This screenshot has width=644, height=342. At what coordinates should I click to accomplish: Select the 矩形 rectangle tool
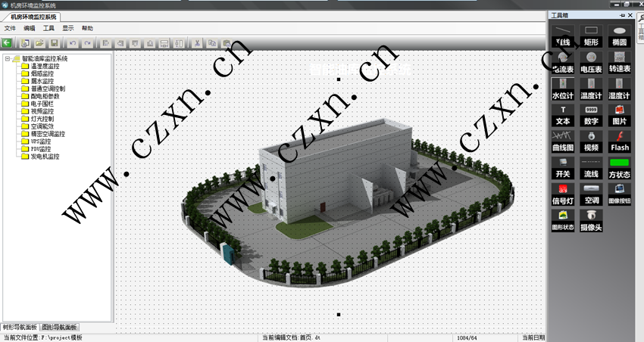pyautogui.click(x=591, y=36)
